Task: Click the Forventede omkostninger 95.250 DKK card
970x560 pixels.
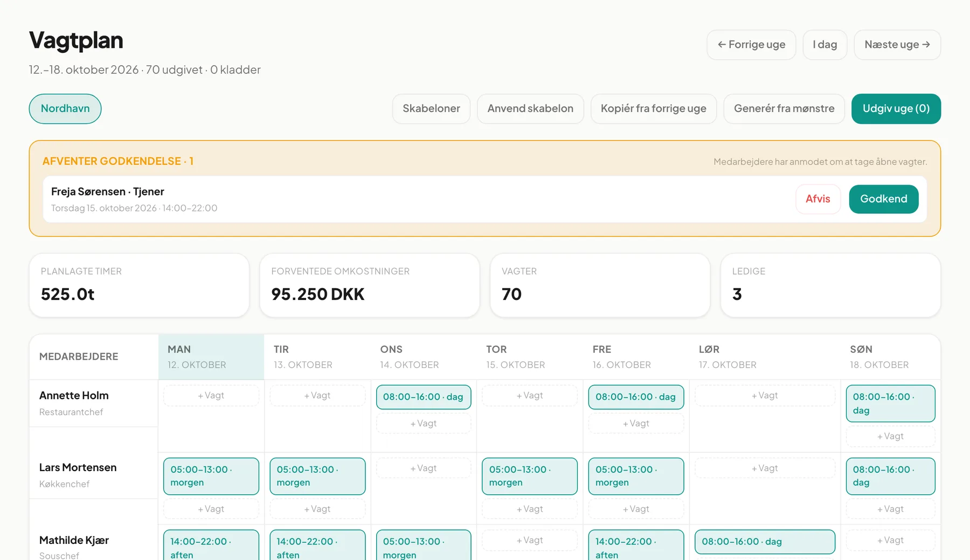Action: tap(370, 285)
